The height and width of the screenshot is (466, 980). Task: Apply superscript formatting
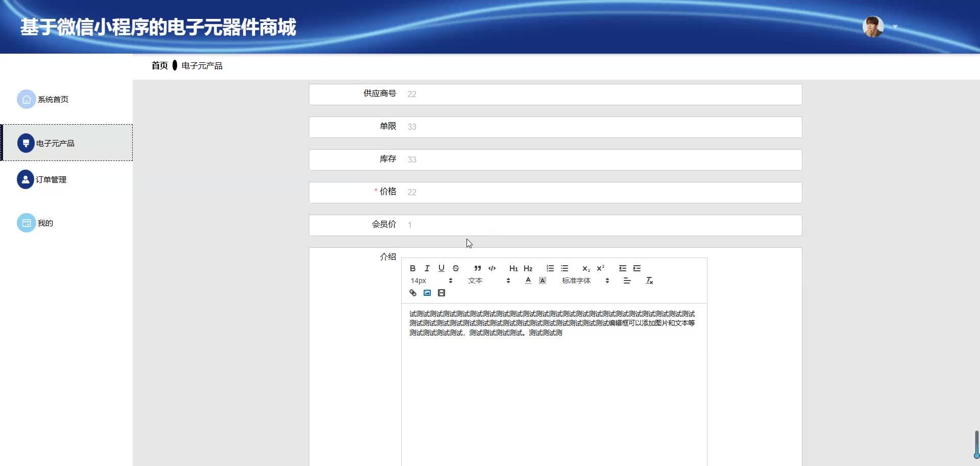(601, 268)
